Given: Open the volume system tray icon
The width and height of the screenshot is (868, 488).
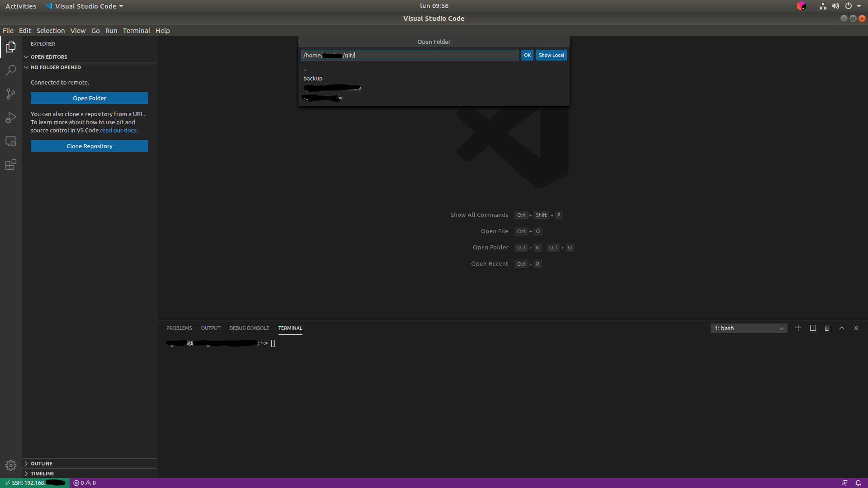Looking at the screenshot, I should pyautogui.click(x=835, y=6).
